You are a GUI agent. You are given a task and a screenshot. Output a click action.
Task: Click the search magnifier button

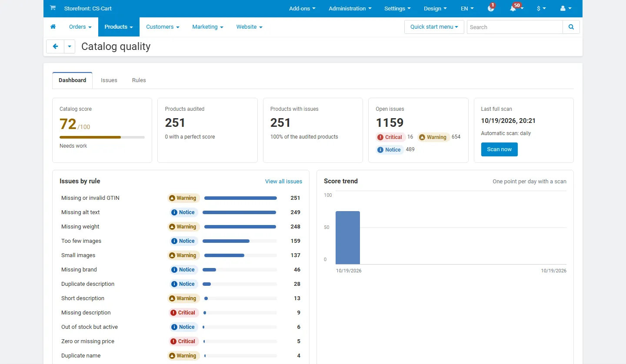(571, 27)
